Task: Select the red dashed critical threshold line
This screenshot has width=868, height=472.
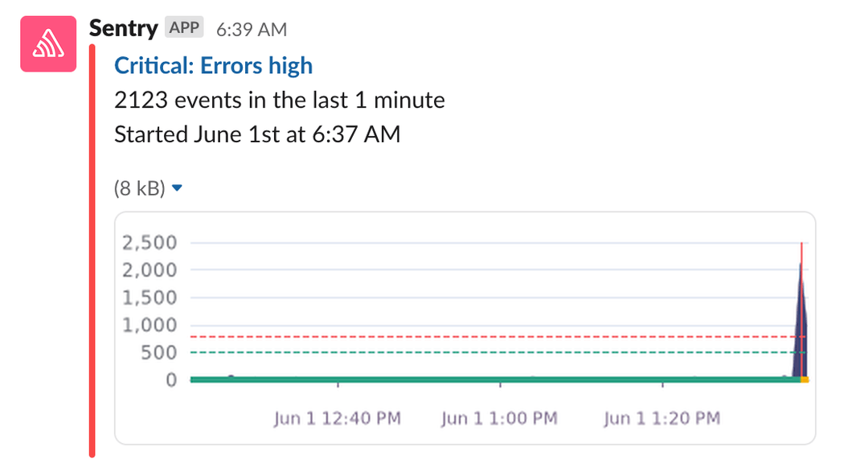Action: pos(482,336)
